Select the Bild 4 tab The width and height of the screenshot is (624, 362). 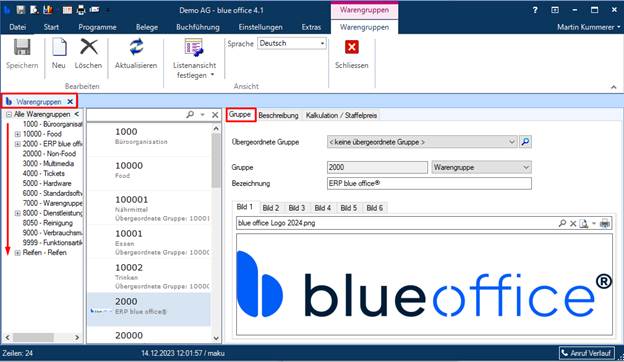click(x=322, y=208)
